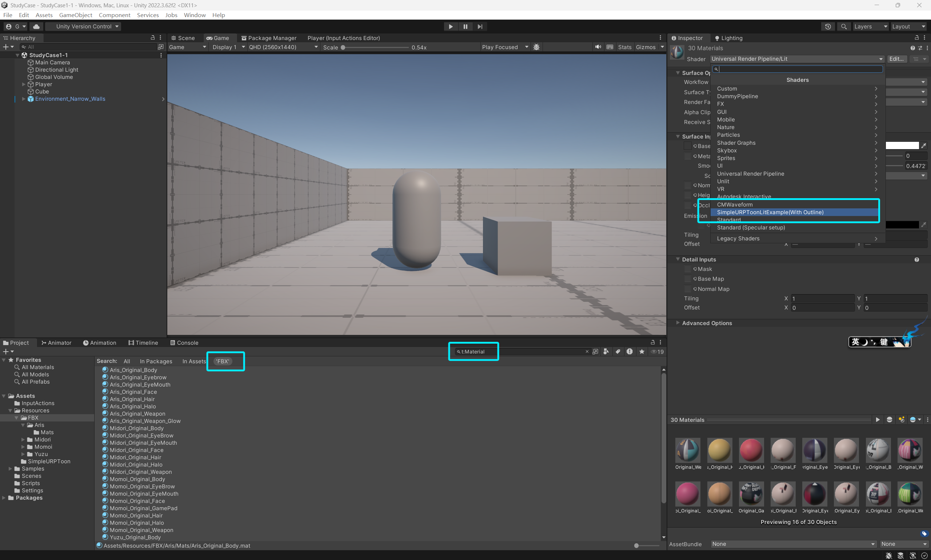The image size is (931, 560).
Task: Save search to Favorites star icon
Action: [642, 352]
